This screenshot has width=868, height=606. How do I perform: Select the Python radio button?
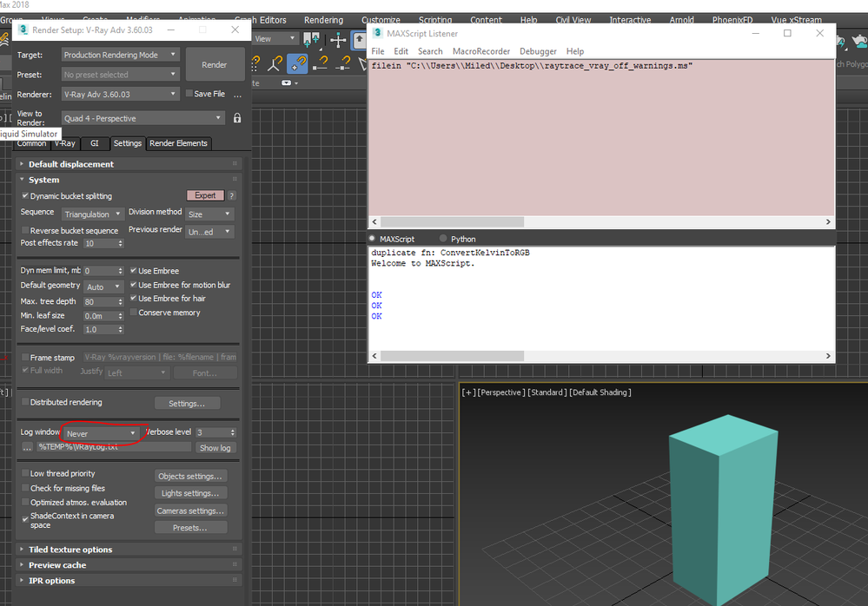click(443, 238)
